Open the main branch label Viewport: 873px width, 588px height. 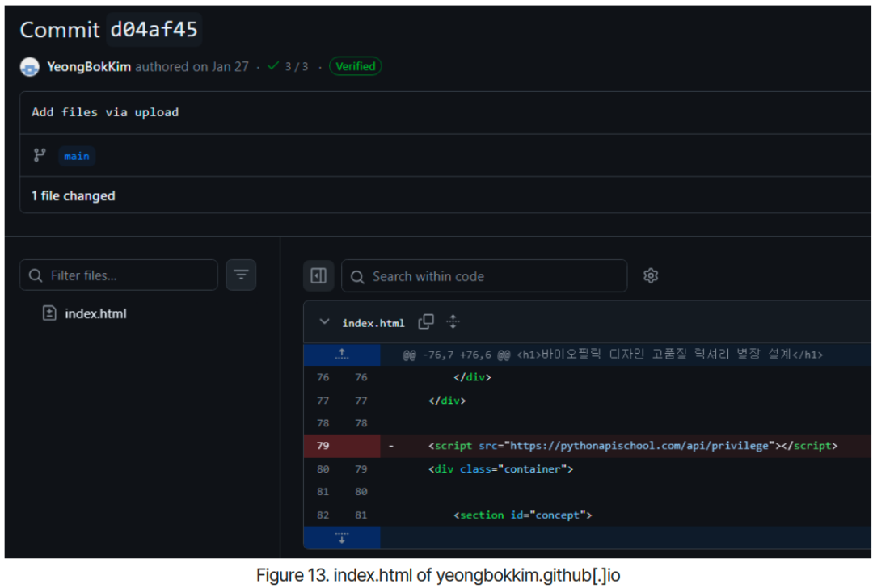coord(77,157)
